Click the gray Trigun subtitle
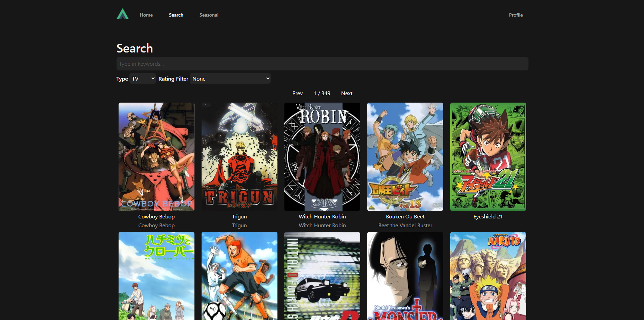Viewport: 644px width, 320px height. point(239,226)
